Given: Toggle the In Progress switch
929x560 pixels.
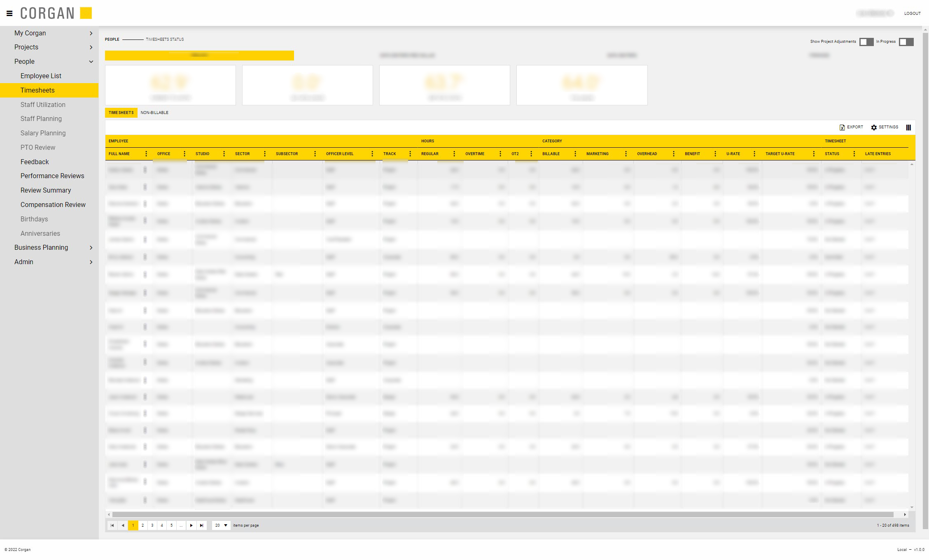Looking at the screenshot, I should tap(906, 42).
